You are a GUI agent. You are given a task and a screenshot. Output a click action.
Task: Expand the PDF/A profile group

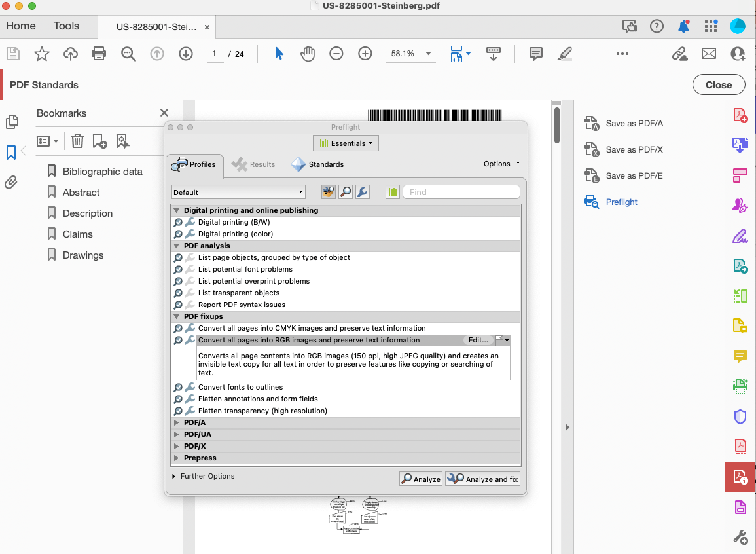pos(176,423)
